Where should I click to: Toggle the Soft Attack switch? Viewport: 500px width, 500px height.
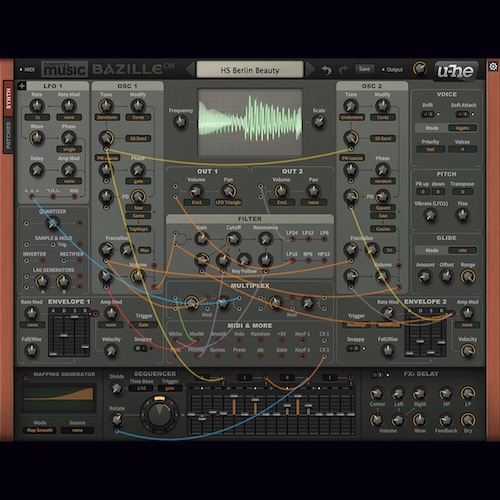(462, 114)
